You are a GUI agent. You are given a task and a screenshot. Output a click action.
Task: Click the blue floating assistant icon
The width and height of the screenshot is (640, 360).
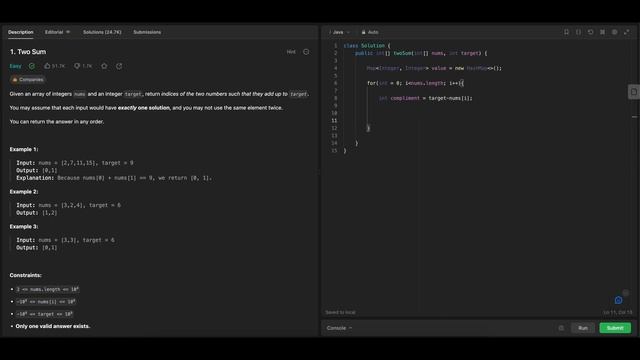coord(618,300)
